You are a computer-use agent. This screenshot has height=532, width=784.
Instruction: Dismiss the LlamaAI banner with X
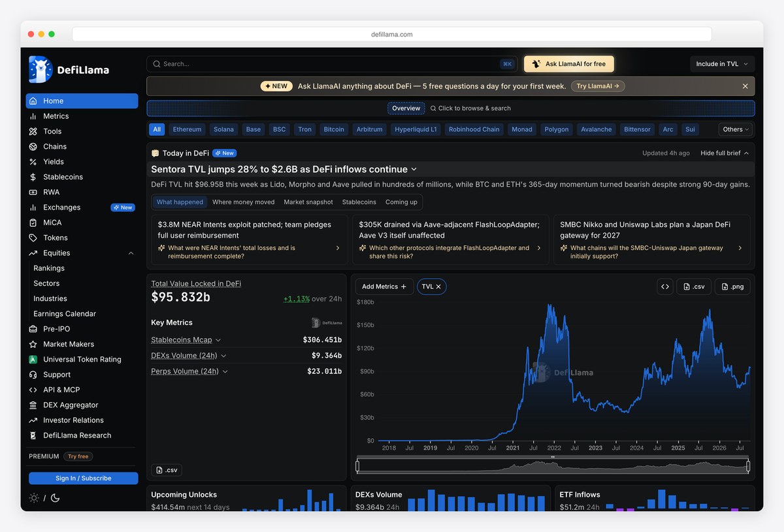(x=745, y=86)
